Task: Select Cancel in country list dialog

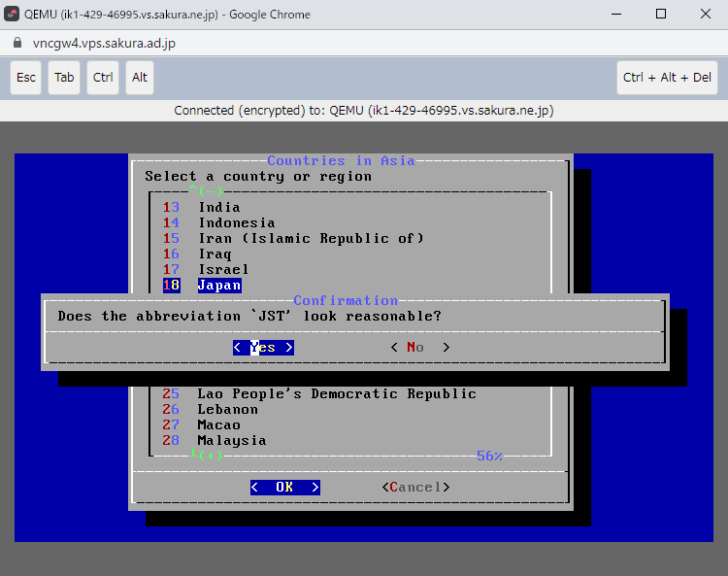Action: pyautogui.click(x=415, y=488)
